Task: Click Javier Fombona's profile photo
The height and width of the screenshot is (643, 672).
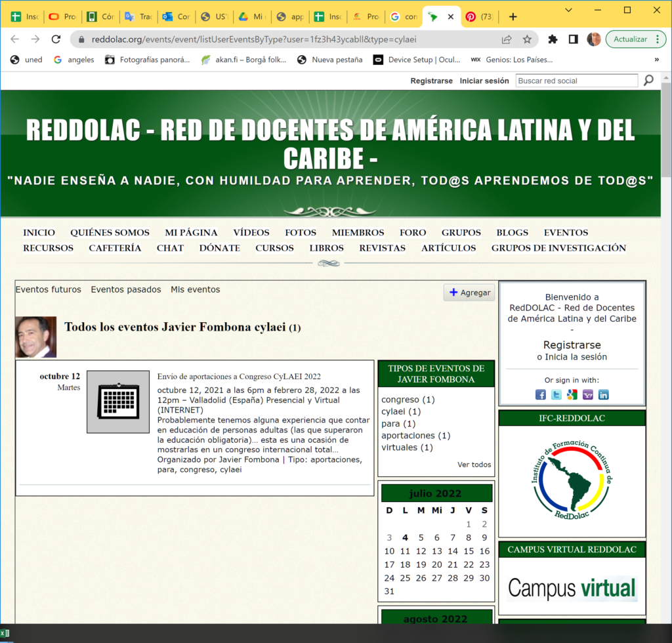Action: pyautogui.click(x=36, y=337)
